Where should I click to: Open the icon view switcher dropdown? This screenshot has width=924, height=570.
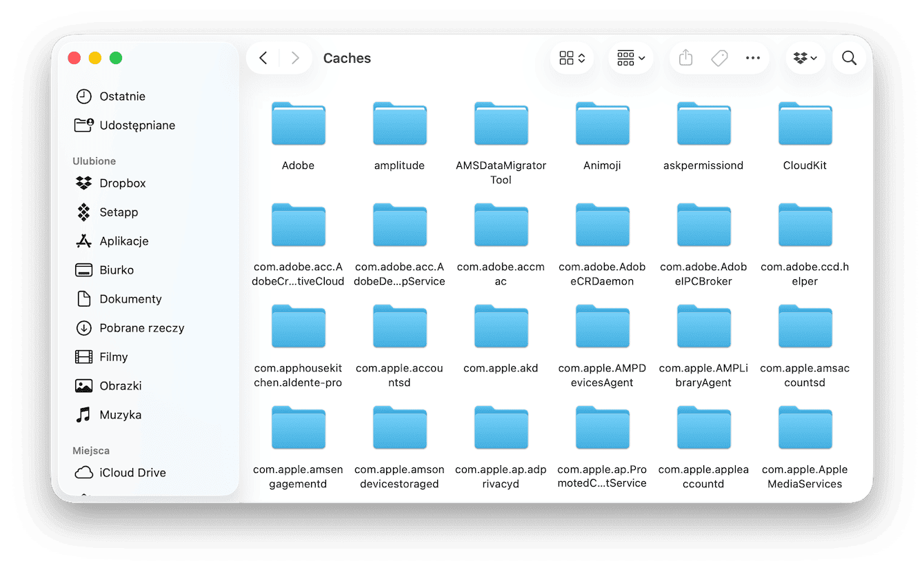click(572, 58)
